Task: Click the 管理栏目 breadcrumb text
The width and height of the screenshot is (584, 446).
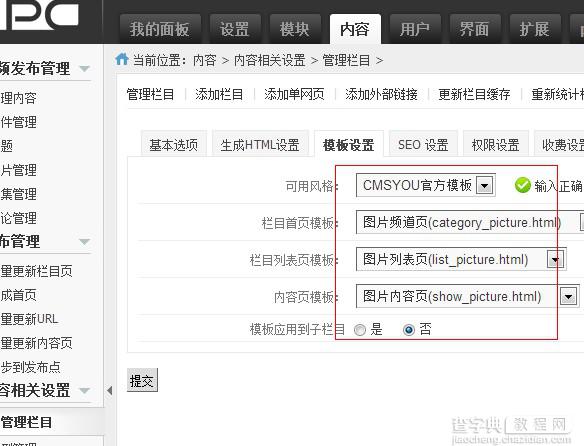Action: [346, 60]
